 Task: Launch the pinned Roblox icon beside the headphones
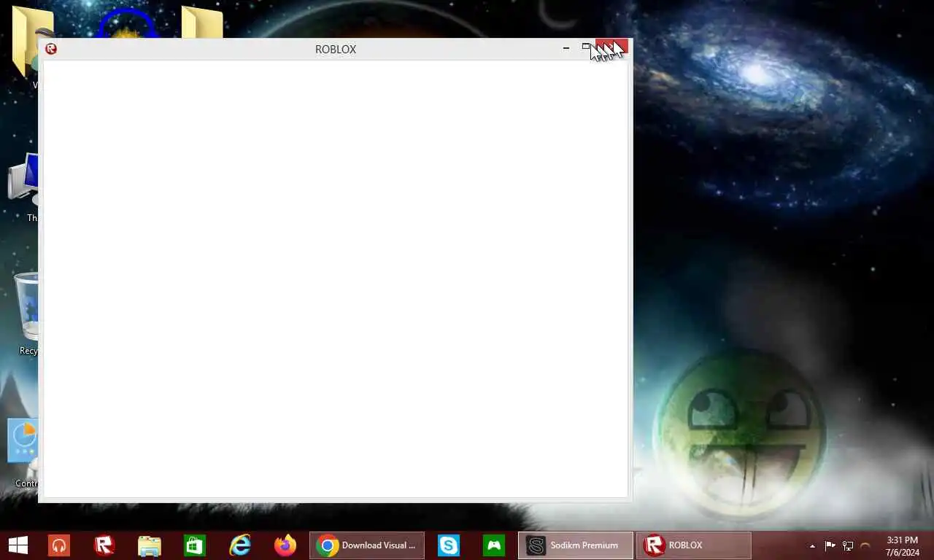click(104, 545)
